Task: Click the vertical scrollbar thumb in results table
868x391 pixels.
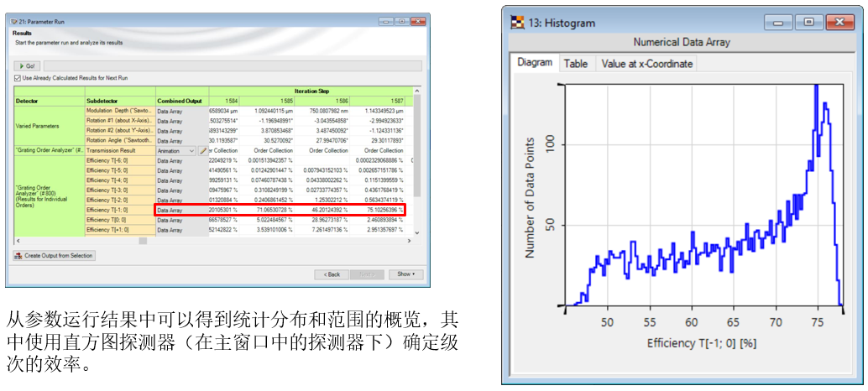Action: tap(417, 147)
